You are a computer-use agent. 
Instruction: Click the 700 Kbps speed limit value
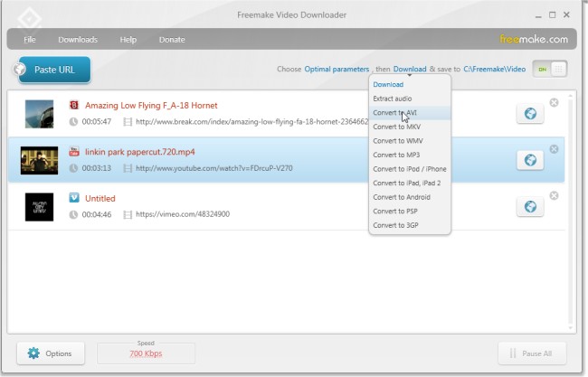point(146,353)
